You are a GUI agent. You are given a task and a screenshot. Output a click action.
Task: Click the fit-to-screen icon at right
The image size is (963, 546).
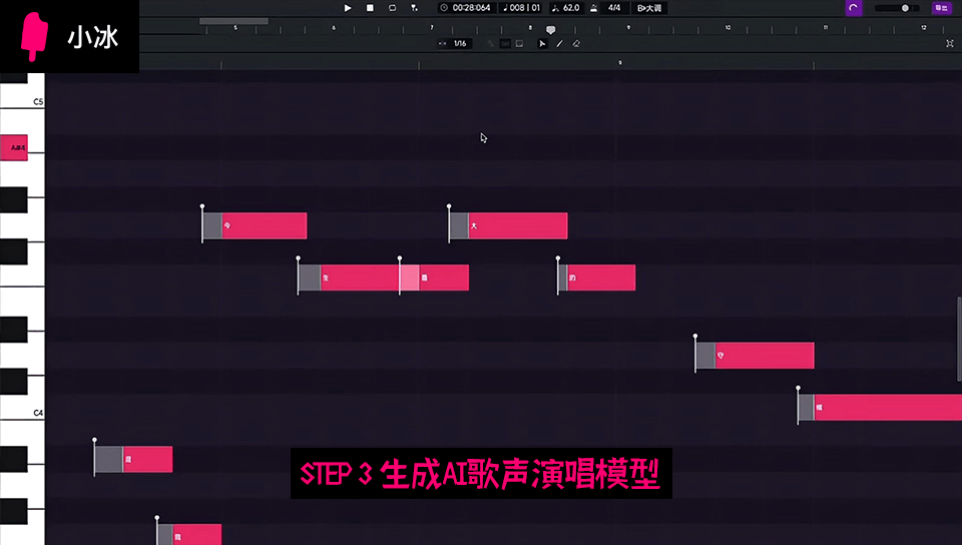coord(950,44)
